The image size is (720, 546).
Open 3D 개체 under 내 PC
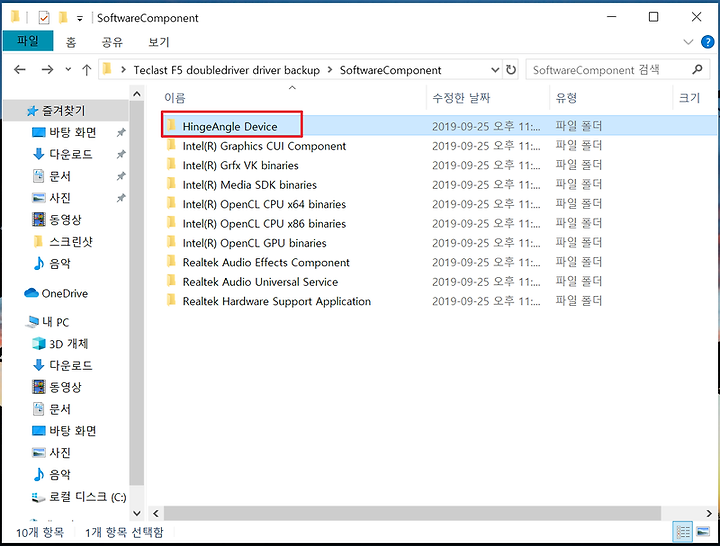68,343
